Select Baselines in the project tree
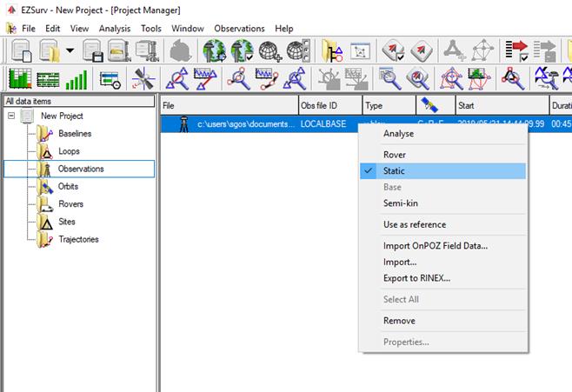This screenshot has width=572, height=392. [x=75, y=134]
